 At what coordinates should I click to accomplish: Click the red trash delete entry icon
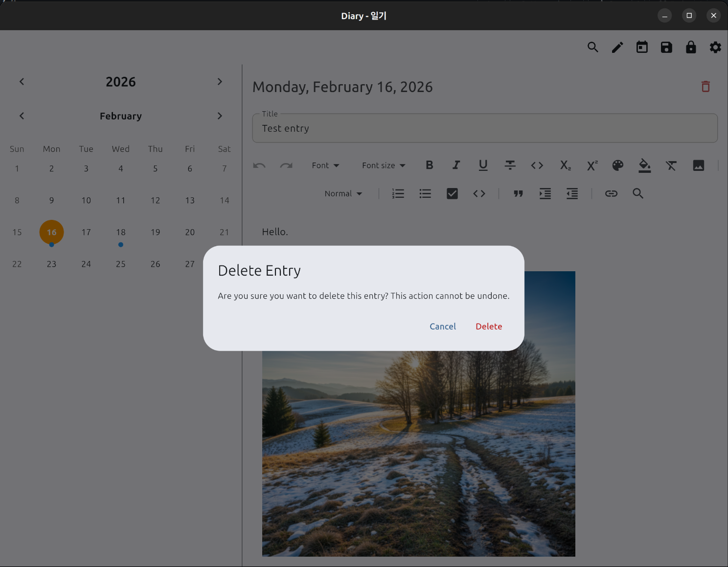click(705, 87)
